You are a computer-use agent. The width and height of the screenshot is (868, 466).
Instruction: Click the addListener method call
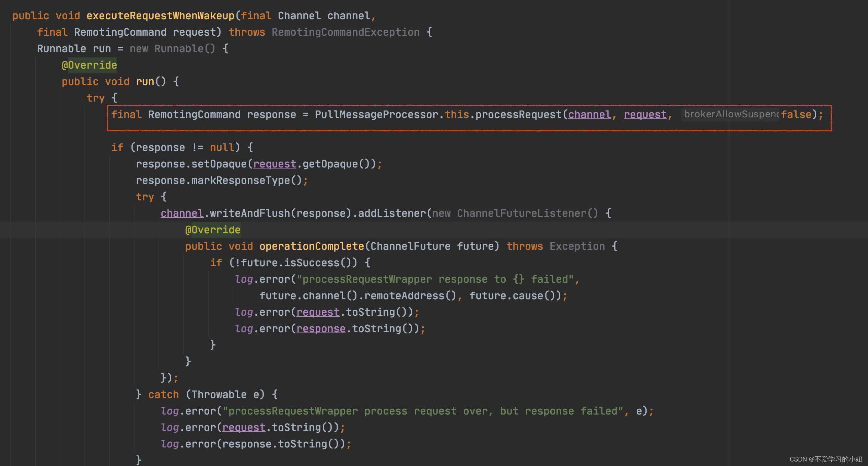(x=392, y=213)
